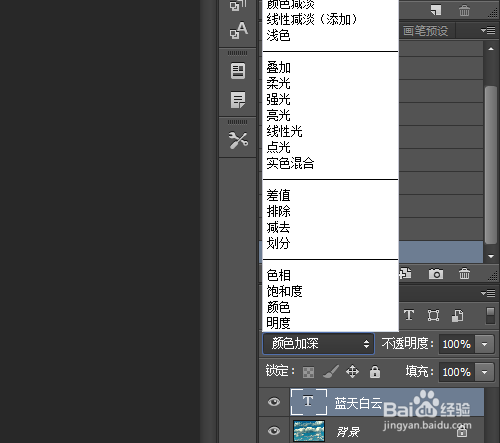The image size is (500, 443).
Task: Click the top panel trash icon
Action: 464,10
